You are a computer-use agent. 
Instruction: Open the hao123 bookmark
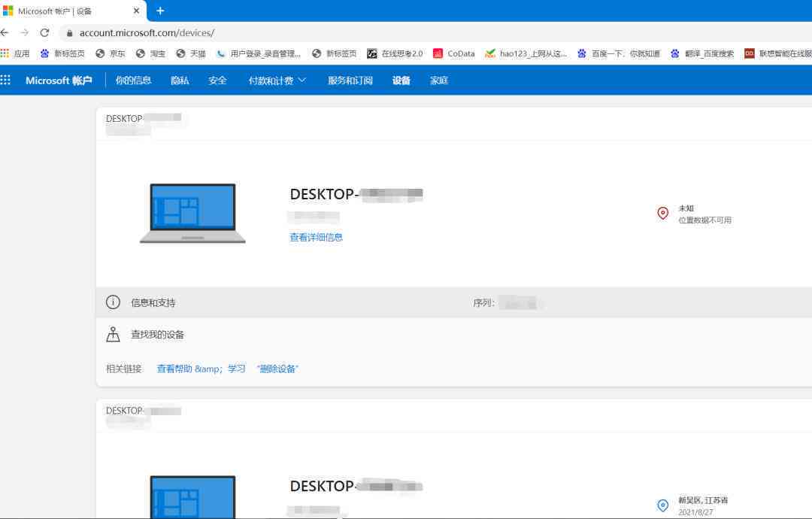tap(526, 53)
